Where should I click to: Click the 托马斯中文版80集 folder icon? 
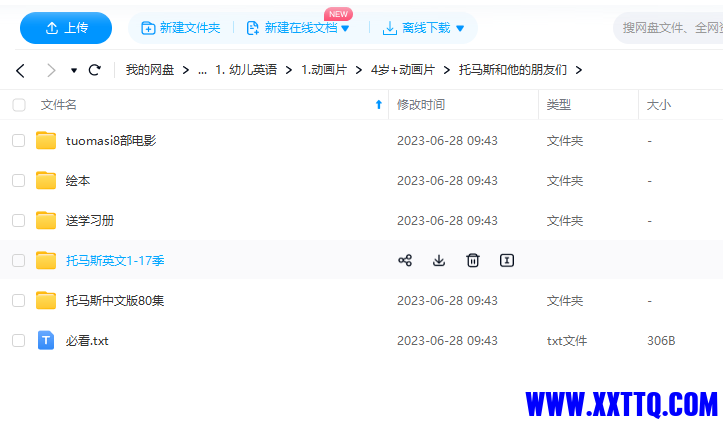[46, 301]
